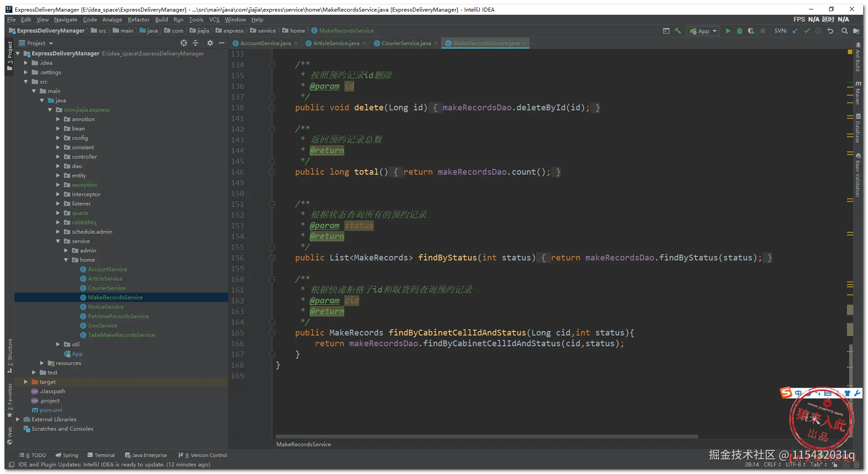Click the locate/scroll from source target icon
868x474 pixels.
(x=183, y=43)
